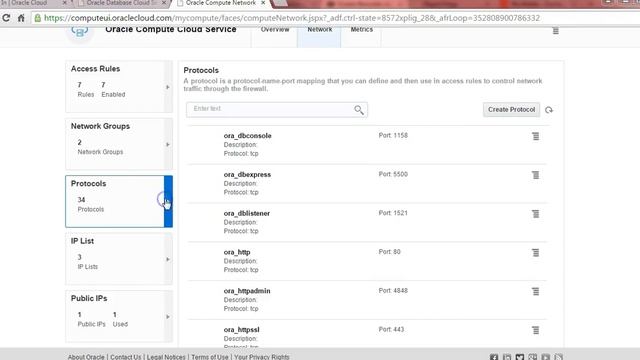Click the search magnifier icon
This screenshot has width=640, height=360.
point(359,110)
